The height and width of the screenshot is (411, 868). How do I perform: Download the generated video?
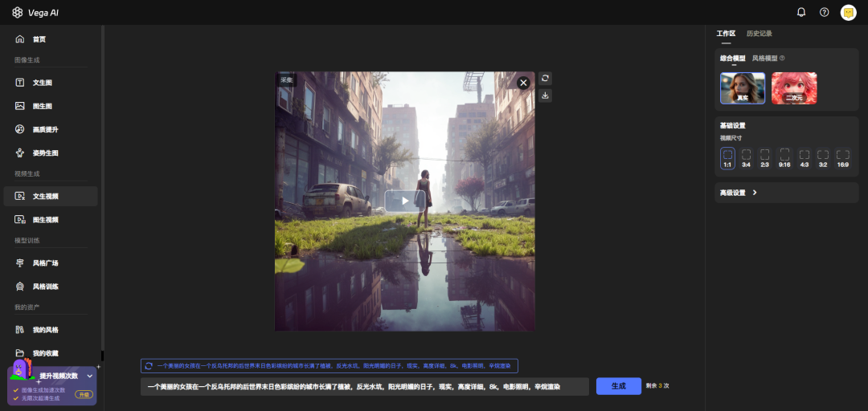(x=546, y=96)
